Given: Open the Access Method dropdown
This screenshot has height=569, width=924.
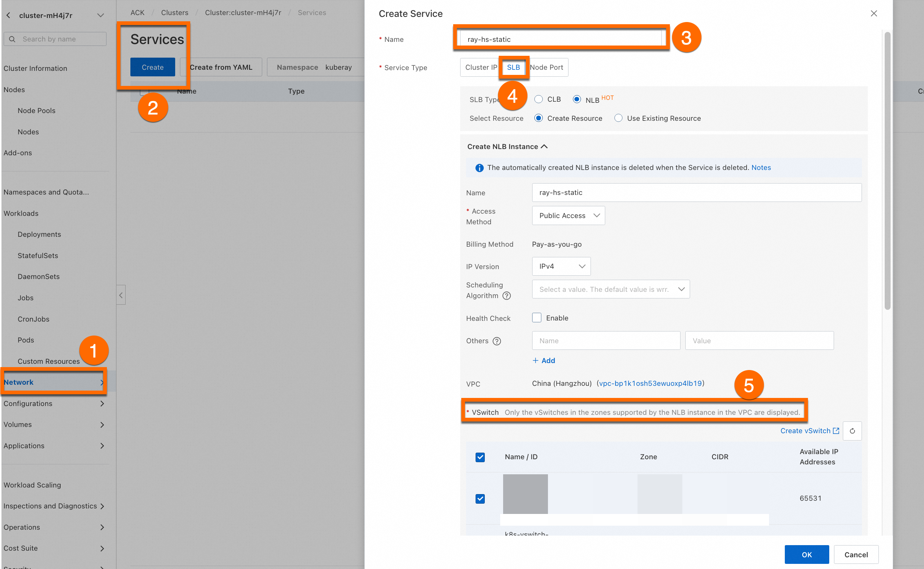Looking at the screenshot, I should tap(568, 215).
